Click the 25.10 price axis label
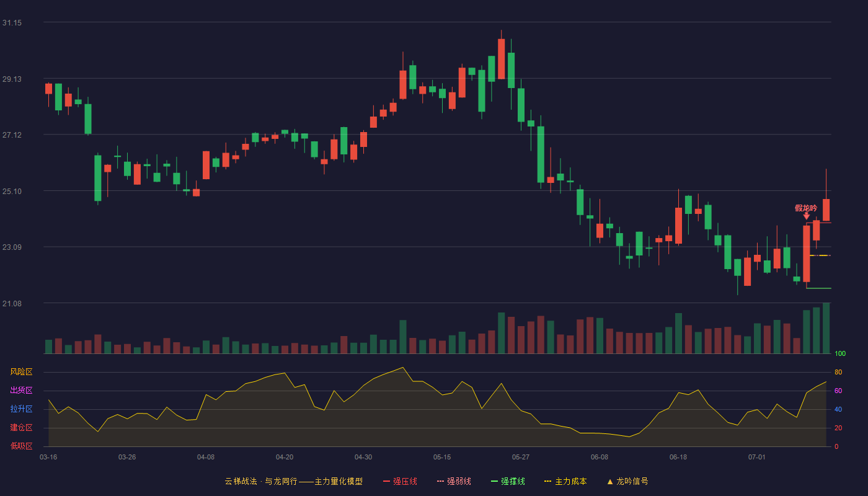Image resolution: width=868 pixels, height=496 pixels. (x=12, y=192)
